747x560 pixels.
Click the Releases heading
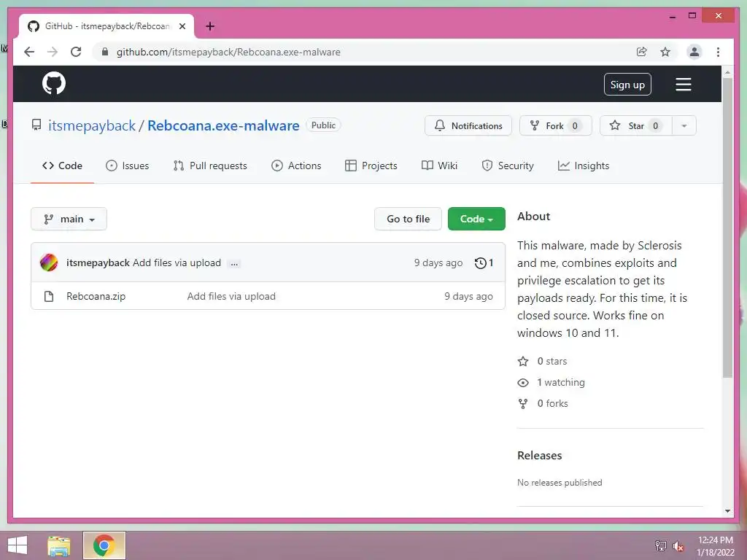point(539,455)
